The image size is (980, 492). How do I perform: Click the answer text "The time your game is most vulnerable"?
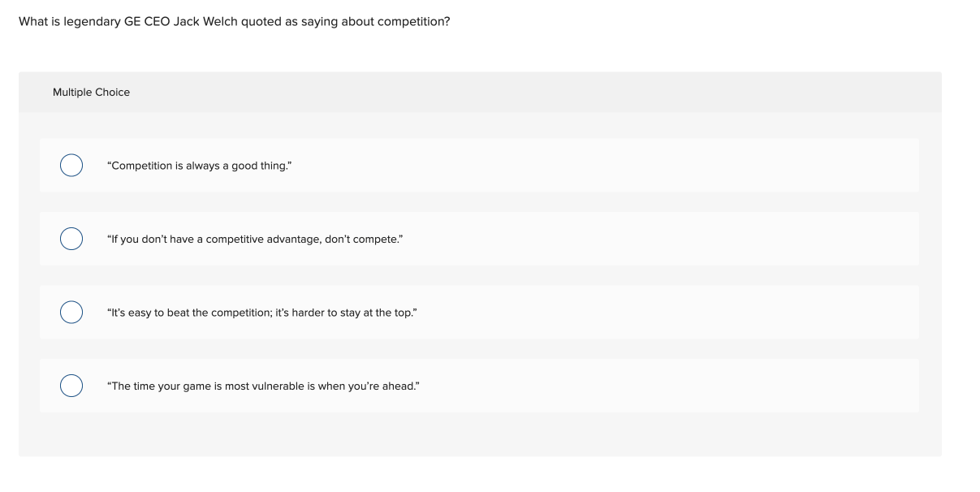pos(263,386)
